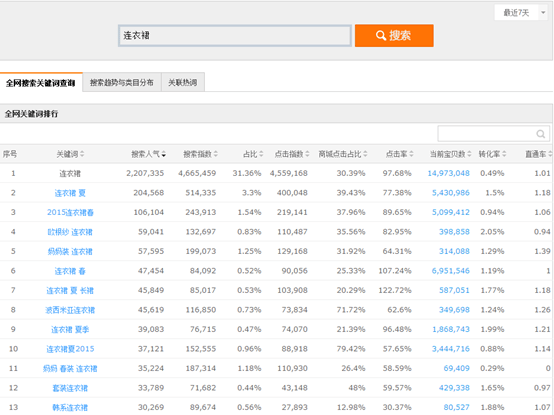Sort by 点击率 column arrow icon
The height and width of the screenshot is (415, 554).
pyautogui.click(x=411, y=154)
